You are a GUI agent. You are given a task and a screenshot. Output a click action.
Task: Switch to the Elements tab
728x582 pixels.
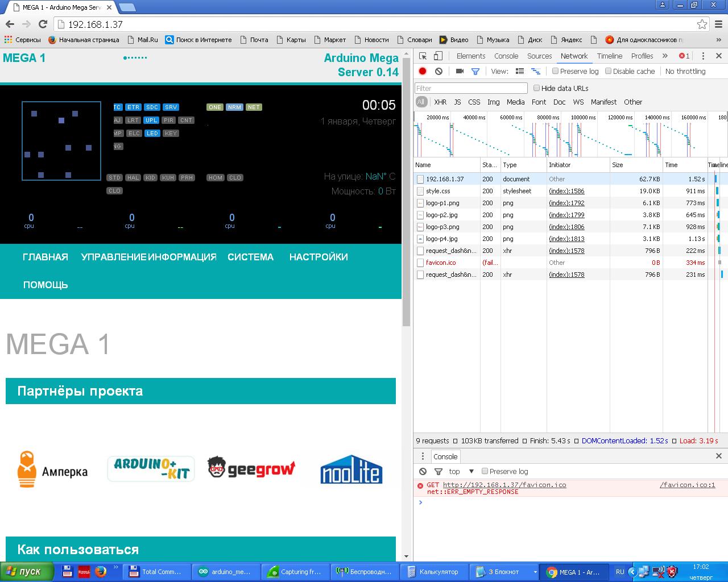(470, 56)
